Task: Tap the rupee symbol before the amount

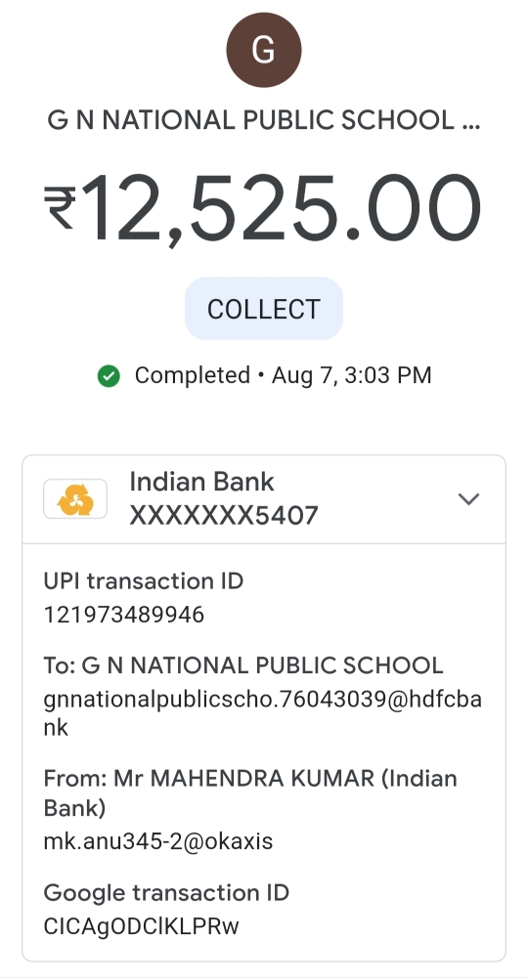Action: point(60,207)
